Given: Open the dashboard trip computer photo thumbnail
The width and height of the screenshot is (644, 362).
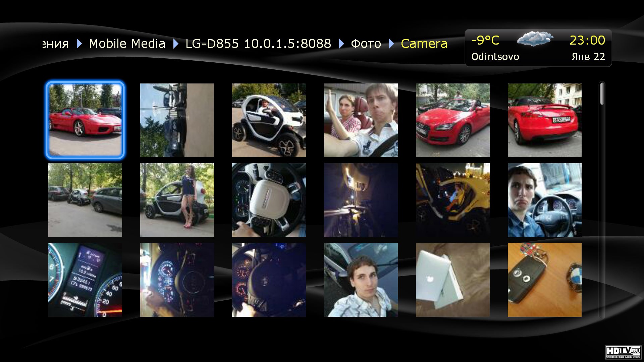Looking at the screenshot, I should click(85, 280).
